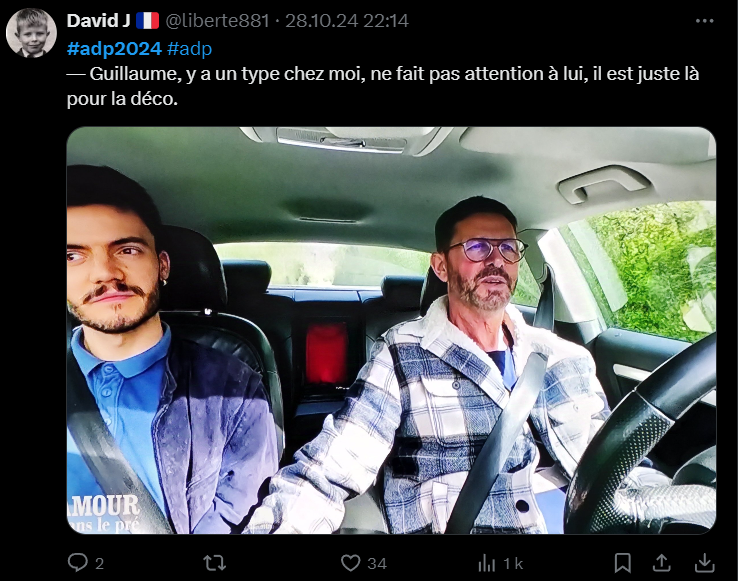Click the like count showing 34
This screenshot has height=581, width=738.
(377, 564)
